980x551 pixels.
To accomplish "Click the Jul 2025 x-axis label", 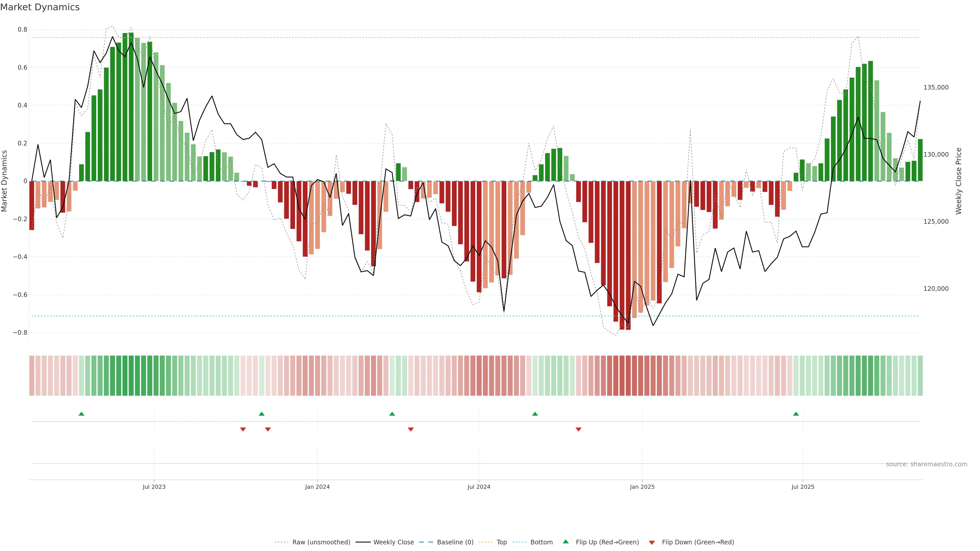I will point(803,487).
